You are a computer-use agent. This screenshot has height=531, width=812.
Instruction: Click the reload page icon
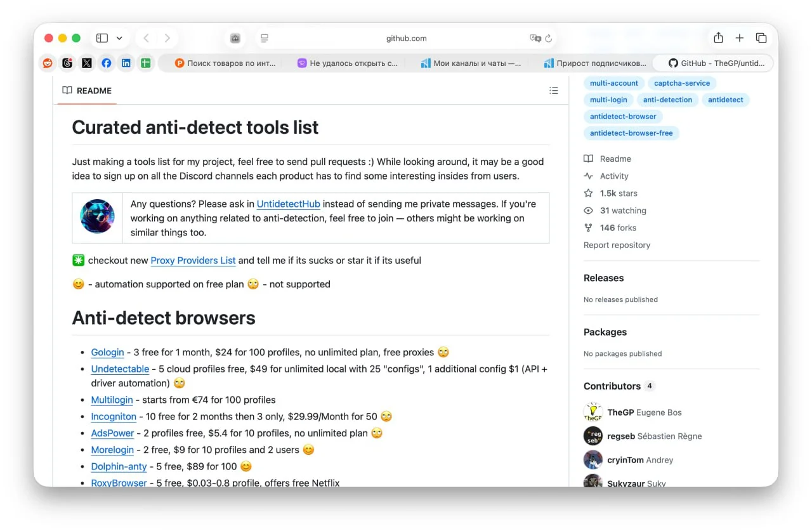pyautogui.click(x=549, y=38)
